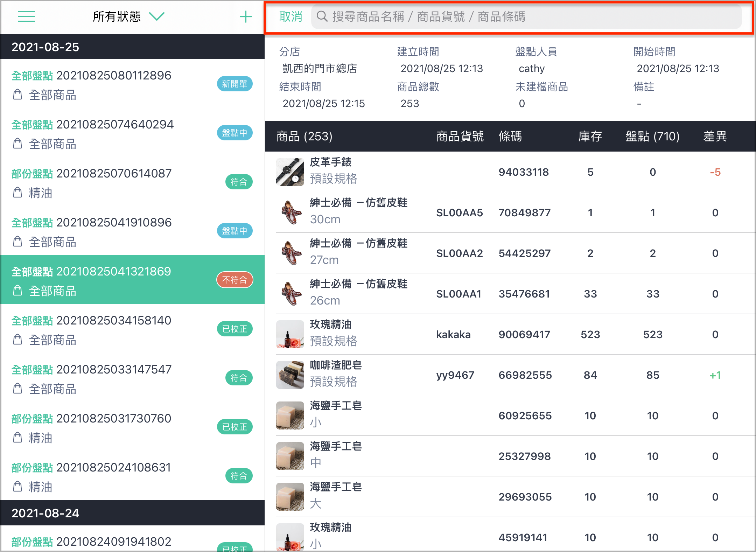The width and height of the screenshot is (756, 552).
Task: Open inventory count 20210825033147547
Action: (133, 378)
